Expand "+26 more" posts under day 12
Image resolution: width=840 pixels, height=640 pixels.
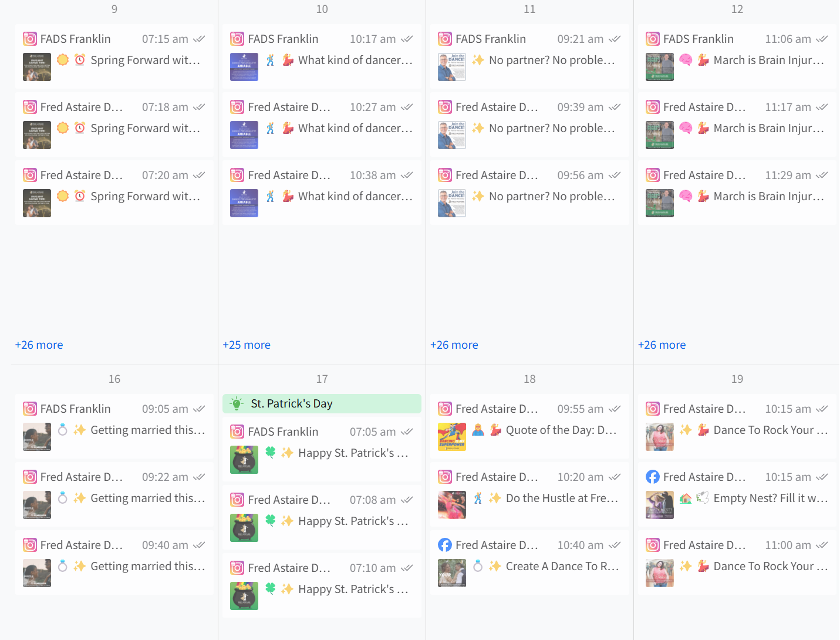click(x=662, y=345)
